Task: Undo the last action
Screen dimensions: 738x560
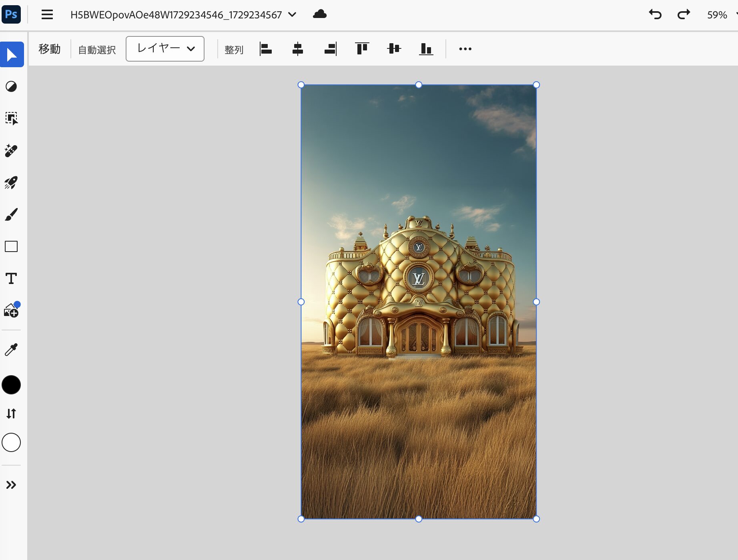Action: [655, 14]
